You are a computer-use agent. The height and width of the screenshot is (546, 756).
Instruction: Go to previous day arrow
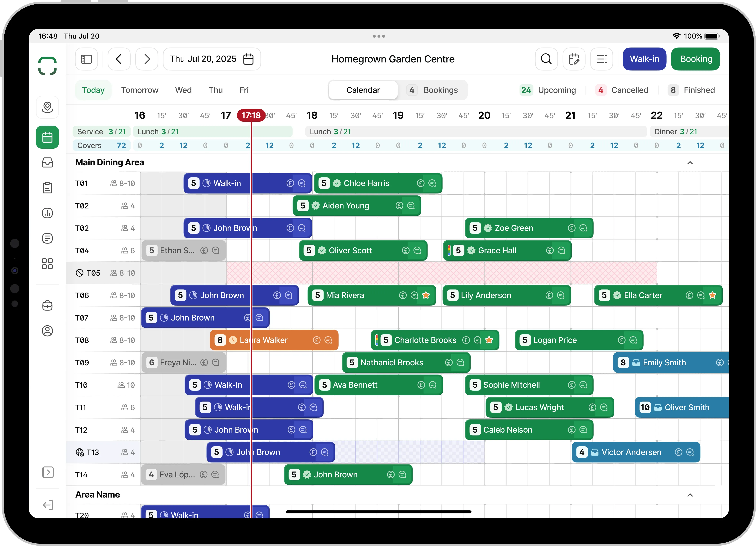pyautogui.click(x=119, y=59)
